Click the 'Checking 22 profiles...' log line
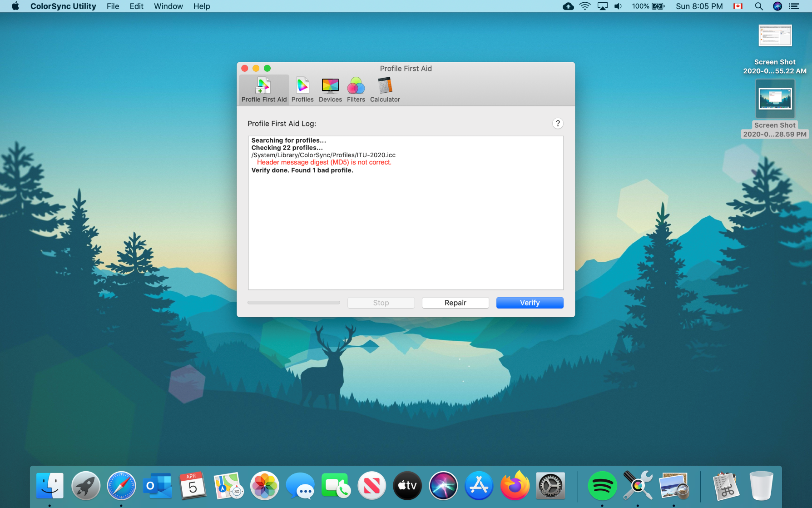 287,148
